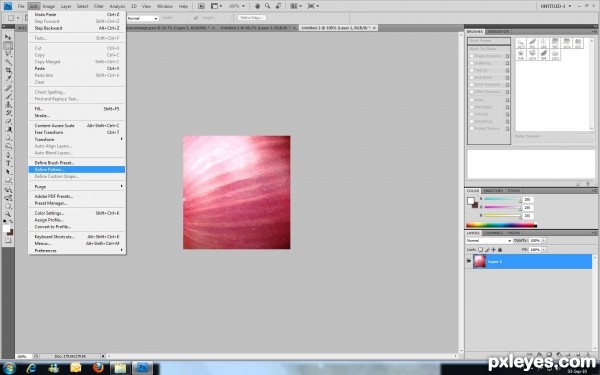
Task: Enable Scattering checkbox
Action: [x=472, y=63]
